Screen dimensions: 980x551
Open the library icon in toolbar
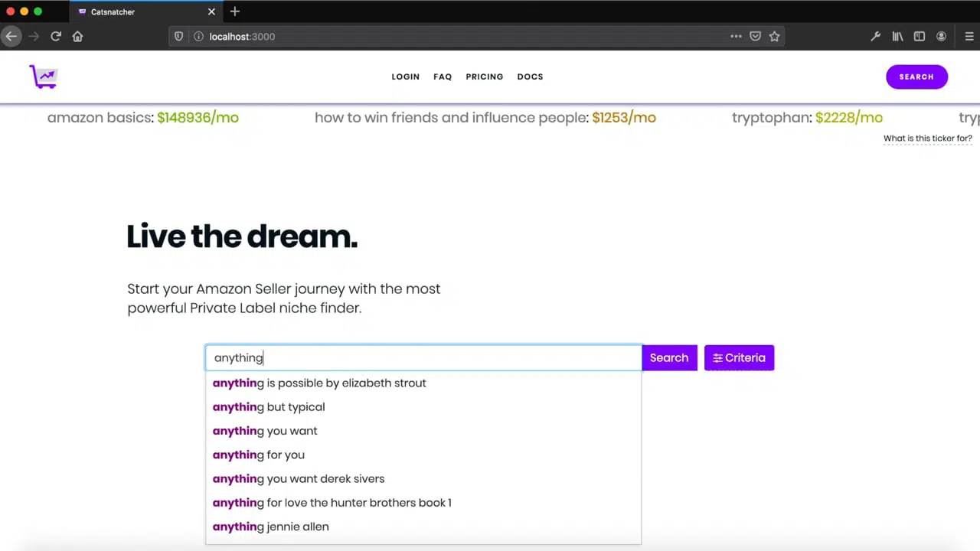click(x=897, y=36)
